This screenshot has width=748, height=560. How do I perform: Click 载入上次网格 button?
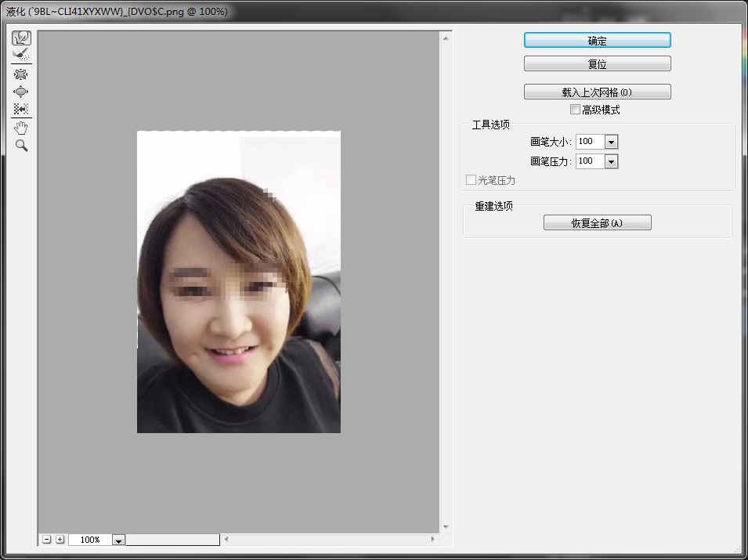click(597, 92)
